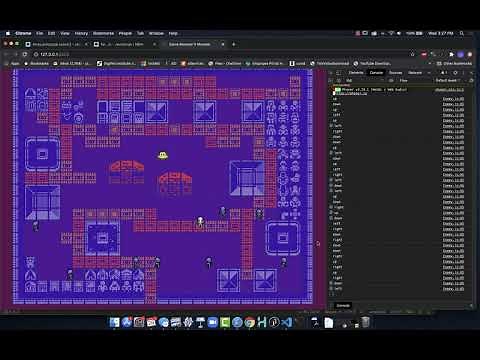This screenshot has width=480, height=360.
Task: Click the Chrome profile avatar icon
Action: [461, 54]
